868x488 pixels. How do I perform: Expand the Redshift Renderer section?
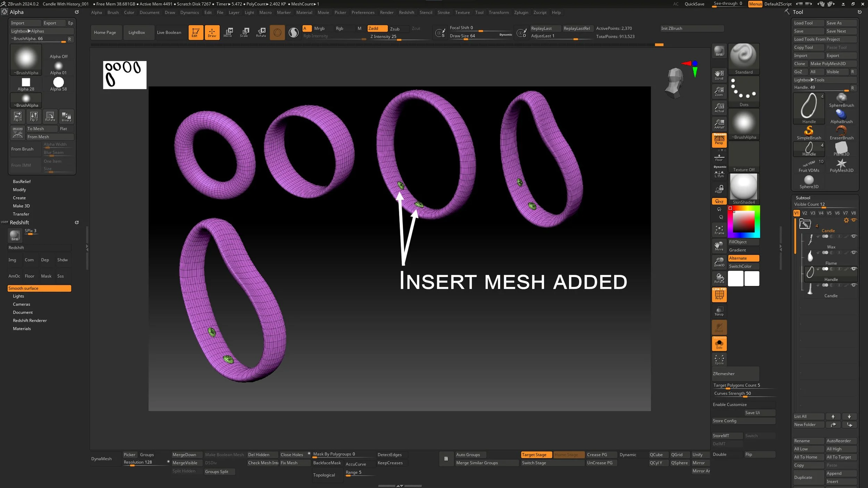click(x=30, y=321)
